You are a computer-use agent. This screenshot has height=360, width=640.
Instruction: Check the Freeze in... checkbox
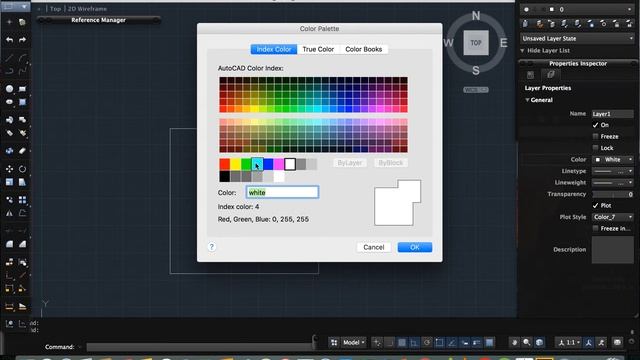click(596, 228)
